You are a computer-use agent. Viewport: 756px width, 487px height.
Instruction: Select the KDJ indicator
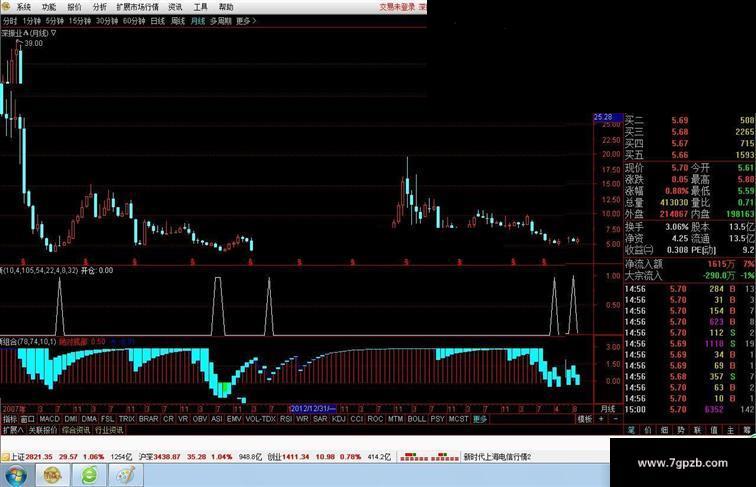click(338, 419)
